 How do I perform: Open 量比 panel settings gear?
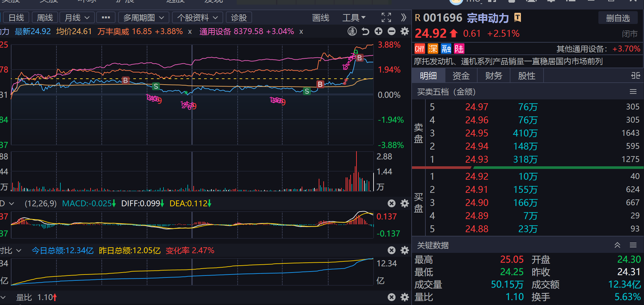pos(405,297)
